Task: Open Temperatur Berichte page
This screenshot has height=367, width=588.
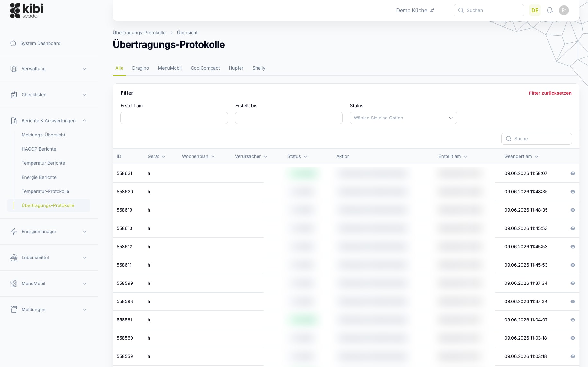Action: pyautogui.click(x=43, y=163)
